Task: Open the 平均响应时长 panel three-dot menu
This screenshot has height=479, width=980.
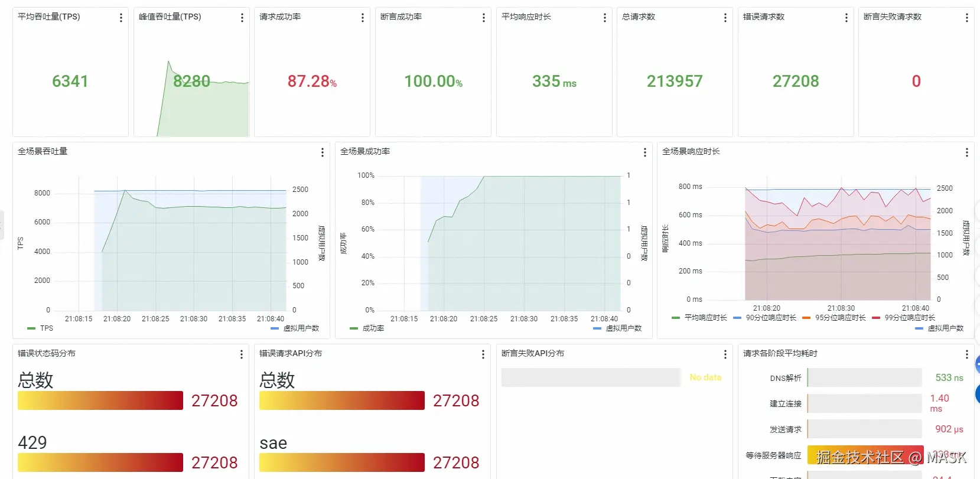Action: [605, 18]
